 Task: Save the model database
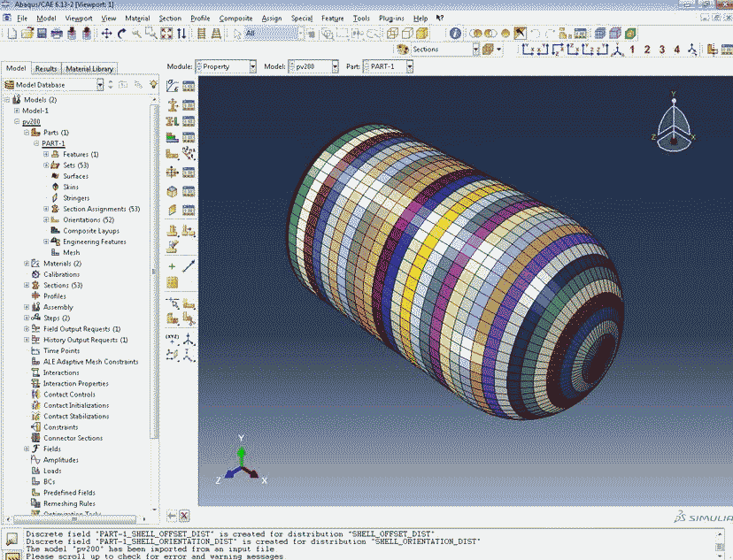(42, 35)
